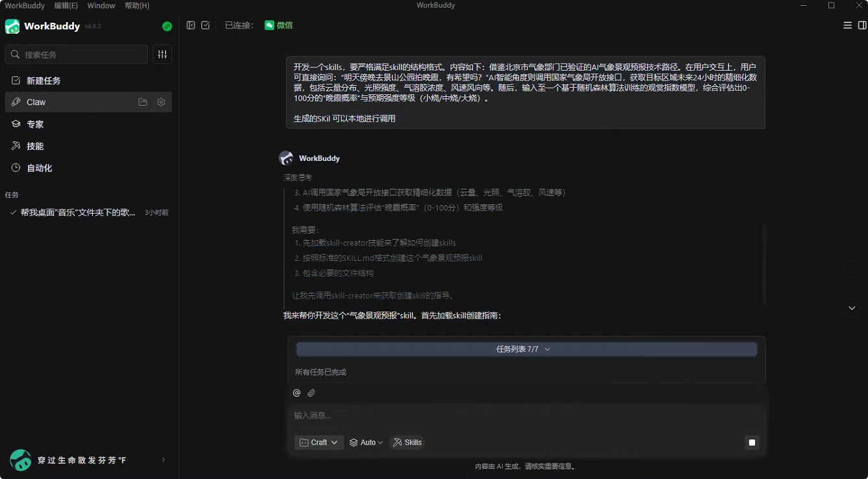The image size is (868, 479).
Task: Click the WorkBuddy logo icon
Action: (x=12, y=26)
